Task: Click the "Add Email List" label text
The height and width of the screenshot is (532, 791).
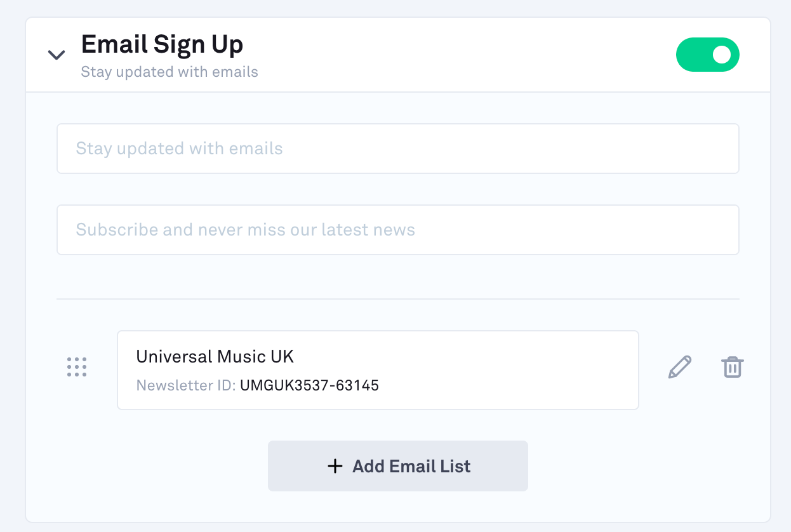Action: pos(411,467)
